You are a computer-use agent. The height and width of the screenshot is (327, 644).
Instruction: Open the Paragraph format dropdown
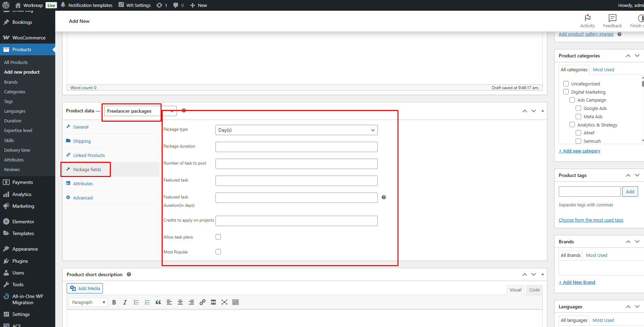(88, 302)
